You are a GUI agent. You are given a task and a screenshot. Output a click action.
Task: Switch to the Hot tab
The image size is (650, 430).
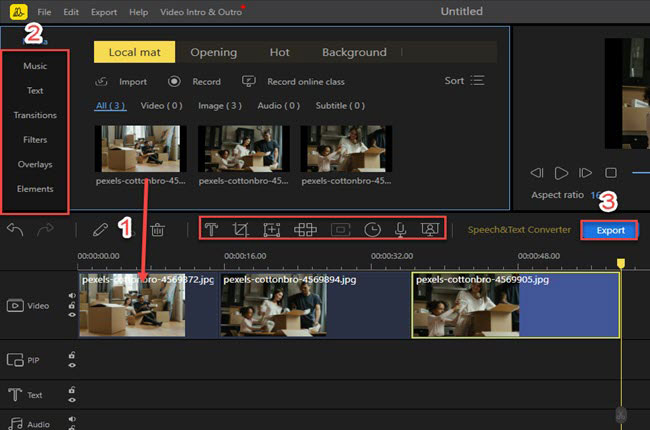pos(279,52)
